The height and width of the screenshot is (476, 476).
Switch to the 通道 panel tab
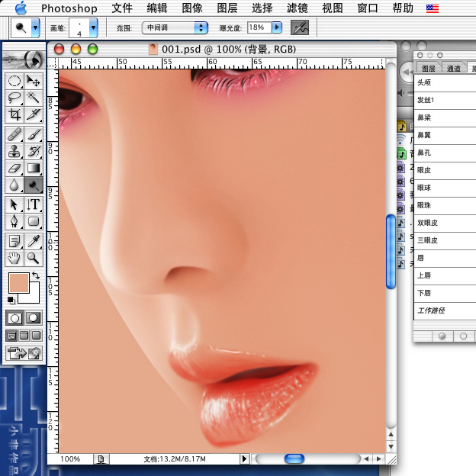pos(454,69)
